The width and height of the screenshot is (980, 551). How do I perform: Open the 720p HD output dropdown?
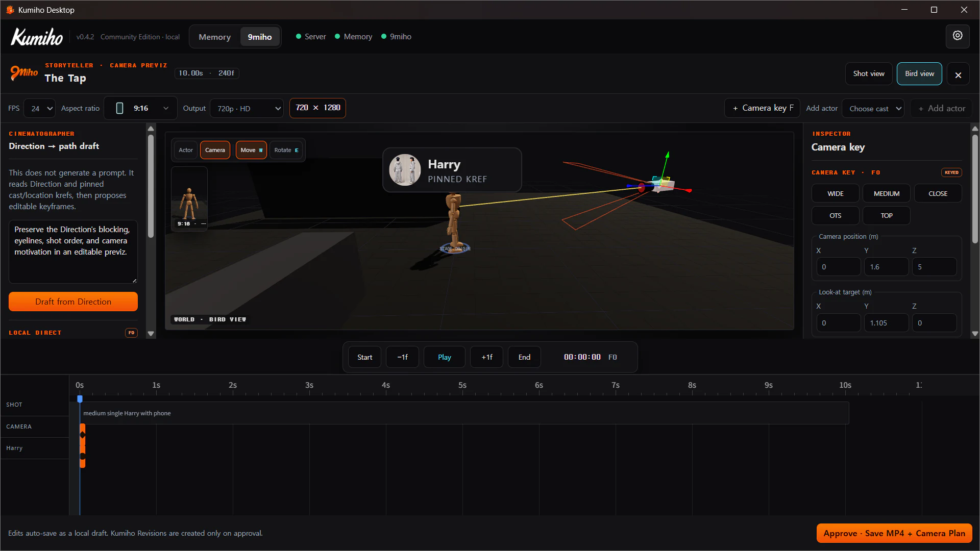pos(247,109)
